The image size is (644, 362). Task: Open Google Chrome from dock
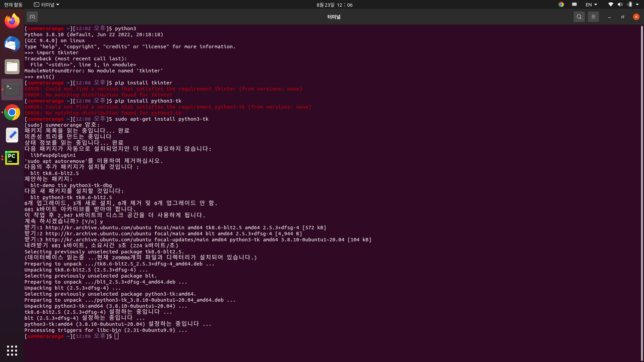(12, 113)
